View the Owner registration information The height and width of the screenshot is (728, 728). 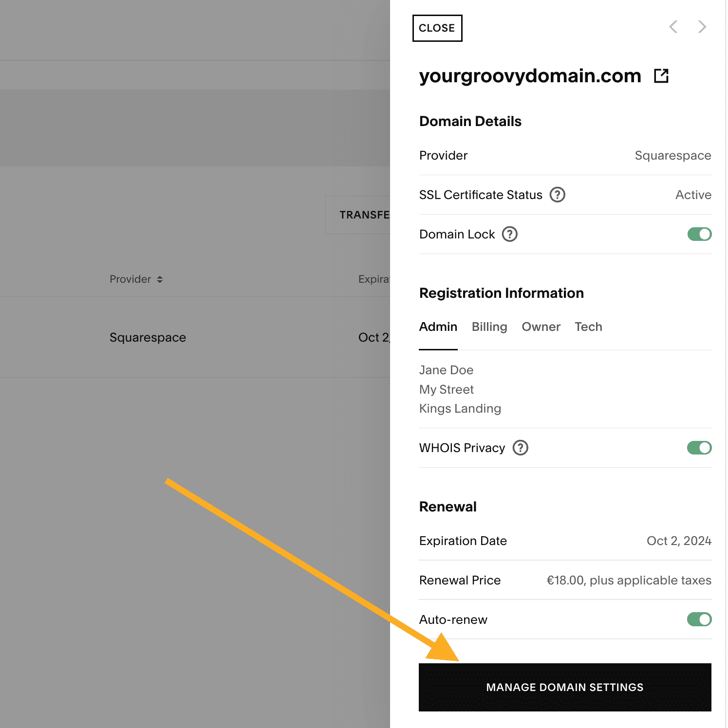coord(541,327)
